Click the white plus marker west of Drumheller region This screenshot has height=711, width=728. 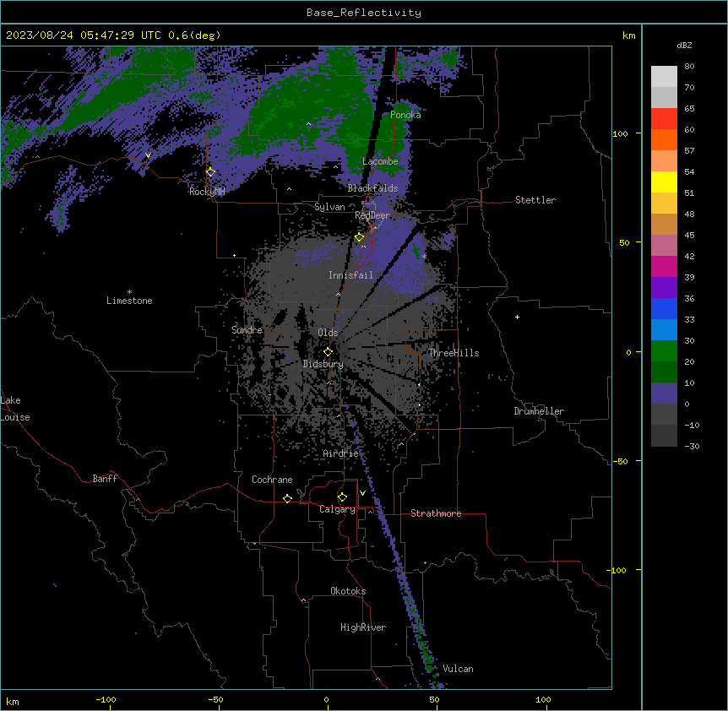click(x=517, y=317)
